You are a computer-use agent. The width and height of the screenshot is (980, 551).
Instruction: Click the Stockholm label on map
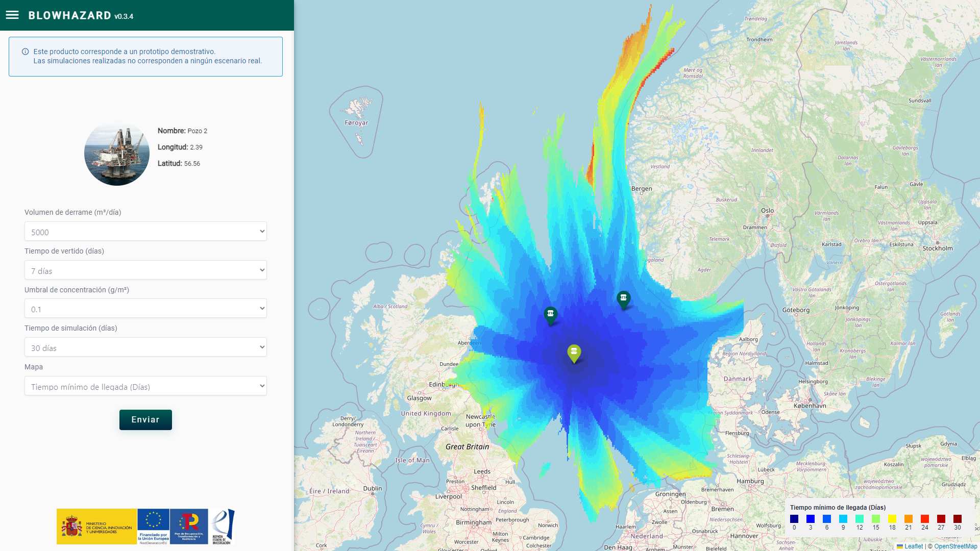click(x=938, y=248)
